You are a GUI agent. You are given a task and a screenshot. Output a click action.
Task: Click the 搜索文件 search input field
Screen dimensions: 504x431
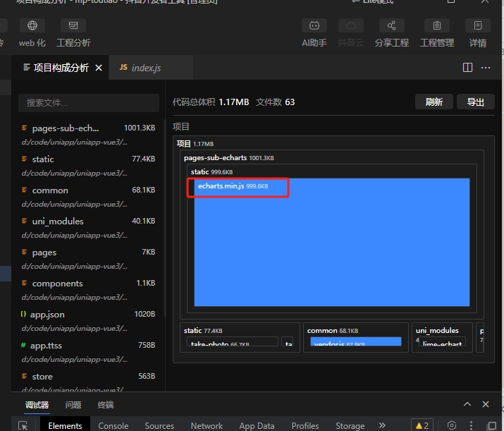(88, 103)
